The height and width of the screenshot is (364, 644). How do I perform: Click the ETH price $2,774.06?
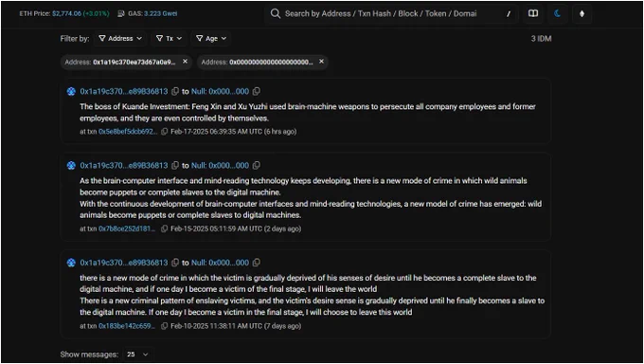[66, 13]
